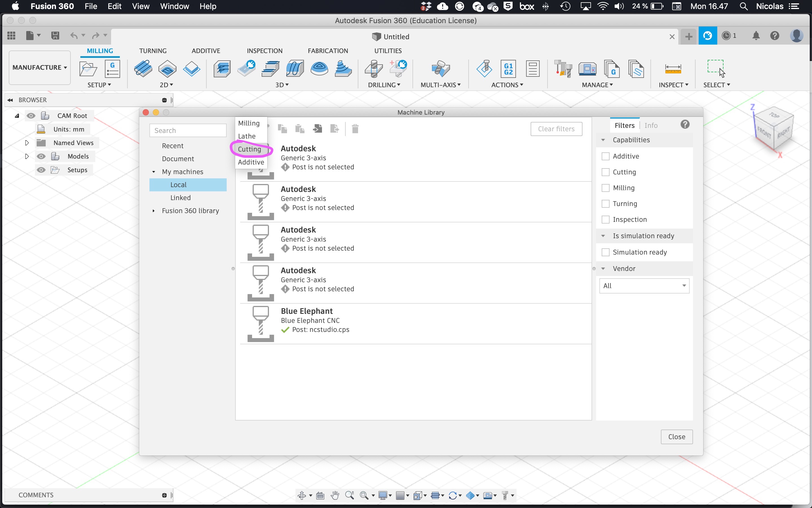Click the Extensions blue icon in tab bar

(x=708, y=36)
